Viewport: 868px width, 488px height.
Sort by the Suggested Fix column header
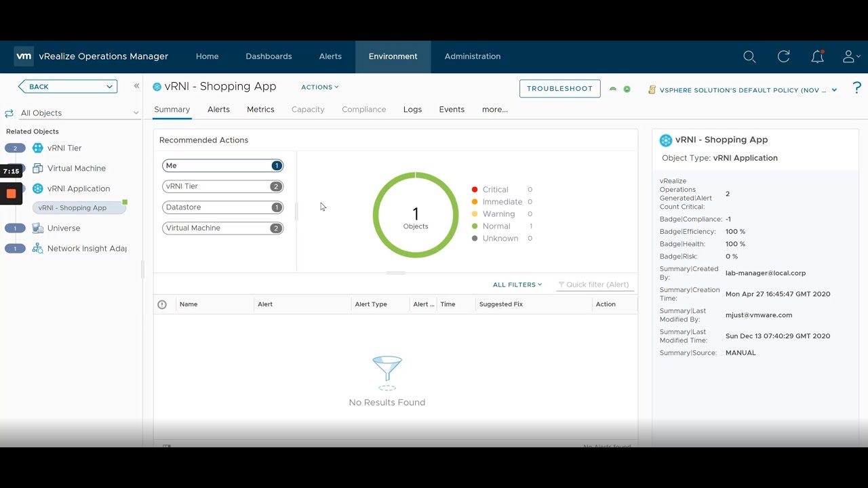[501, 304]
